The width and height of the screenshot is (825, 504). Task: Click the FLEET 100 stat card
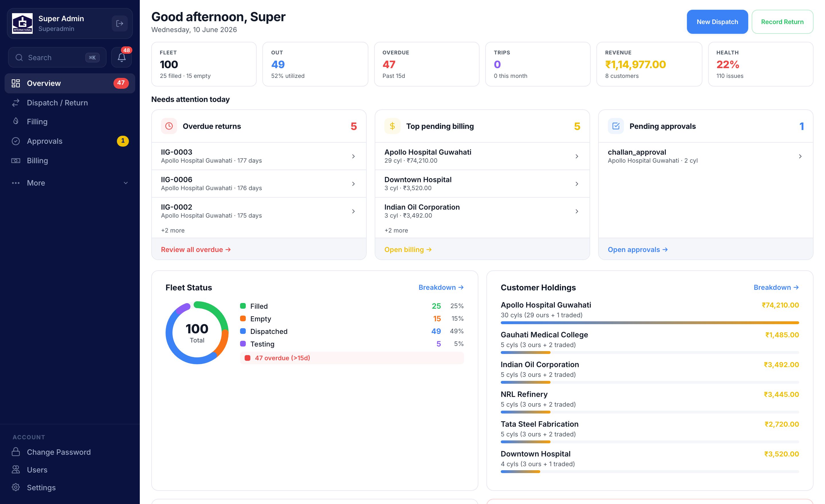point(204,64)
